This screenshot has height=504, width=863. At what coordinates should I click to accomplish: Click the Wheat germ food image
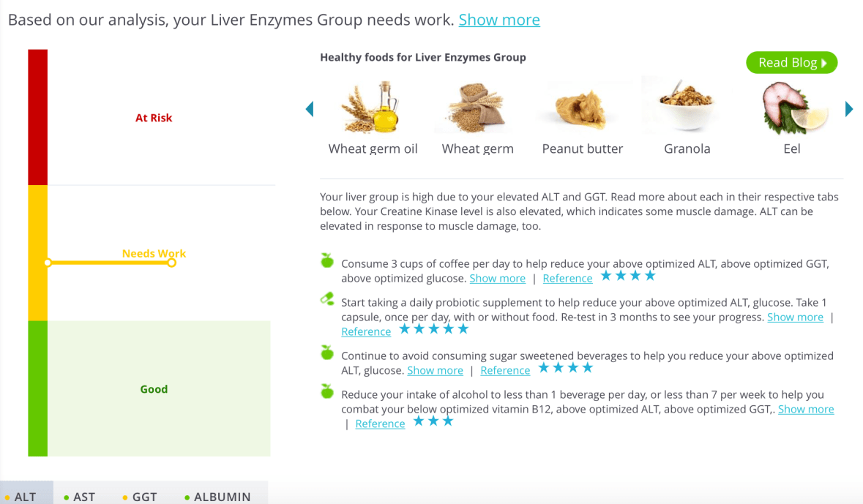point(477,108)
